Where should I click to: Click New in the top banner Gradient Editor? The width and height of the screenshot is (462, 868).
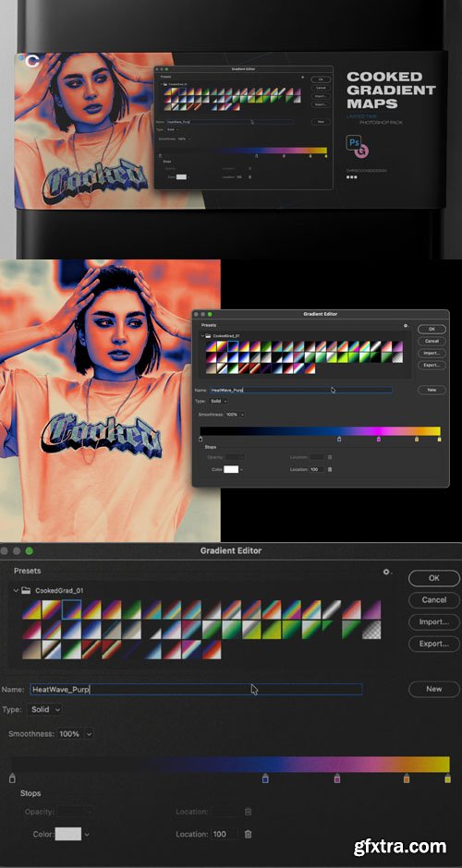click(321, 122)
